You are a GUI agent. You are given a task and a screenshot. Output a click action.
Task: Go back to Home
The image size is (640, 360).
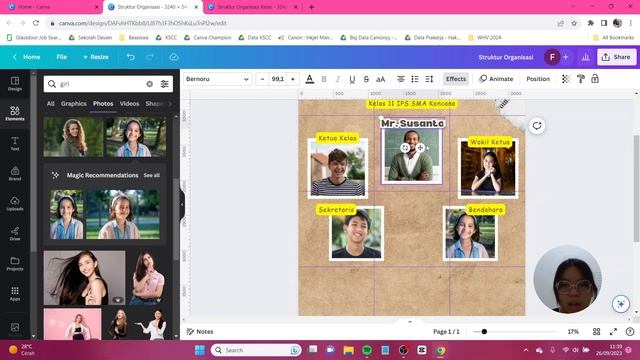tap(27, 57)
